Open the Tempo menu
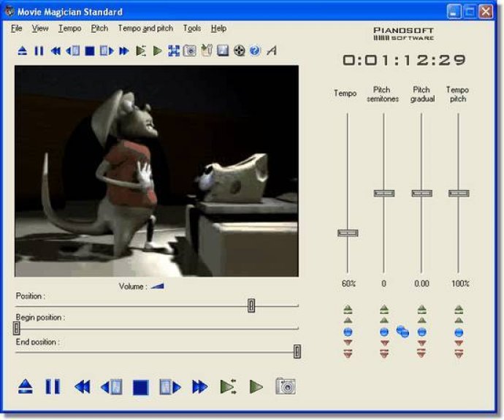504x420 pixels. point(69,28)
